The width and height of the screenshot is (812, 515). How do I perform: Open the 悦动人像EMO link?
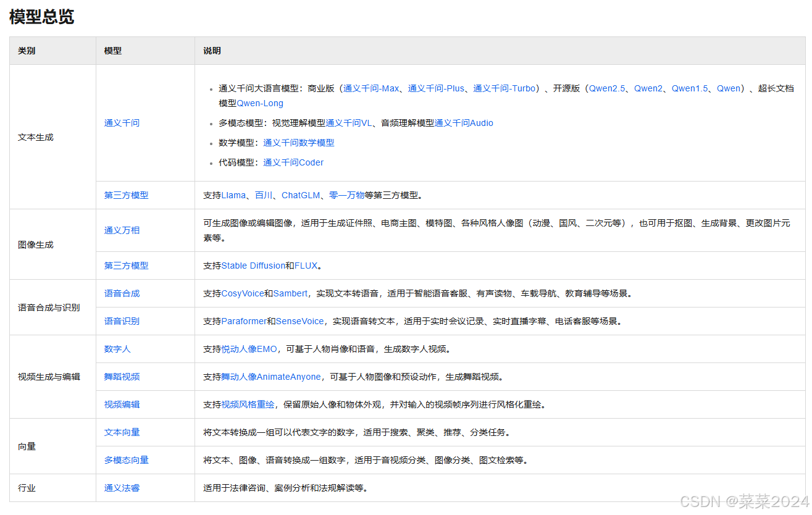[249, 349]
